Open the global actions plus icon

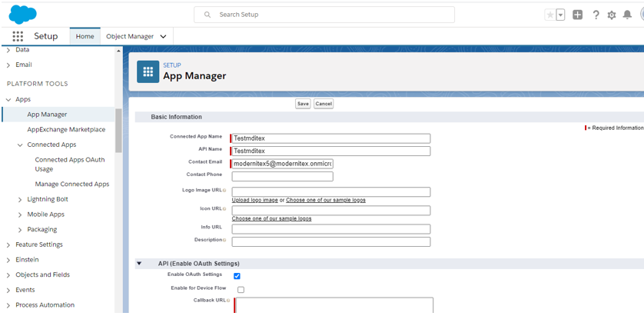point(577,15)
